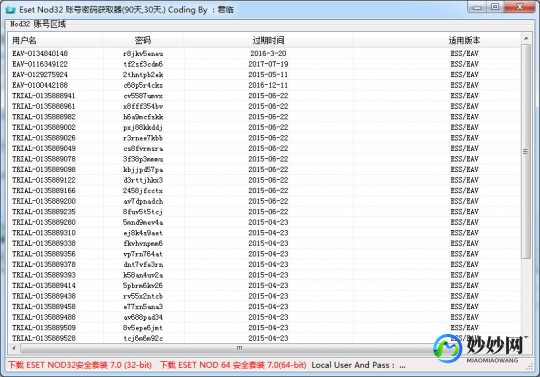Click the horizontal scrollbar left arrow

pos(14,348)
